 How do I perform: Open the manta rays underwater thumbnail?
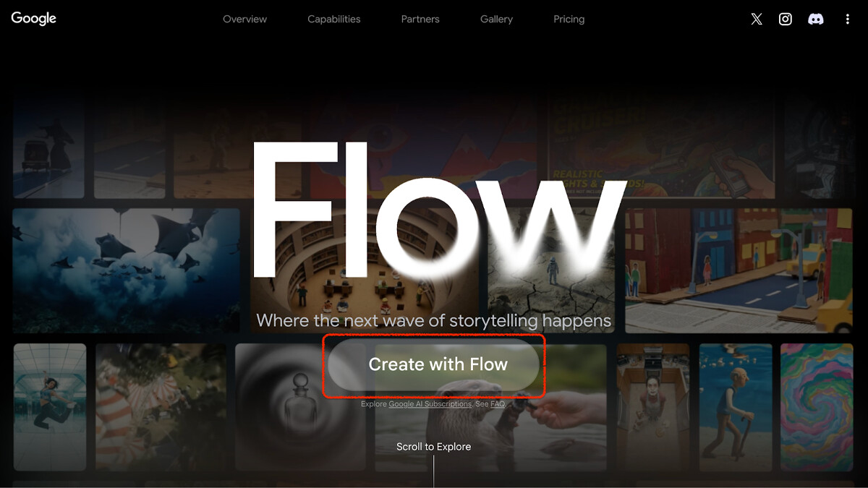click(x=126, y=271)
